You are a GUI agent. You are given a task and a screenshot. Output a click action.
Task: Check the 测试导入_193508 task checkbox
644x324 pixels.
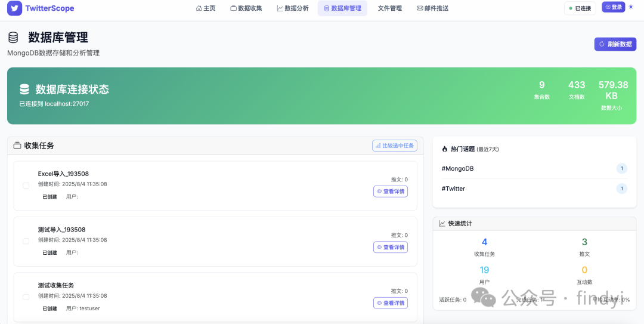click(26, 241)
